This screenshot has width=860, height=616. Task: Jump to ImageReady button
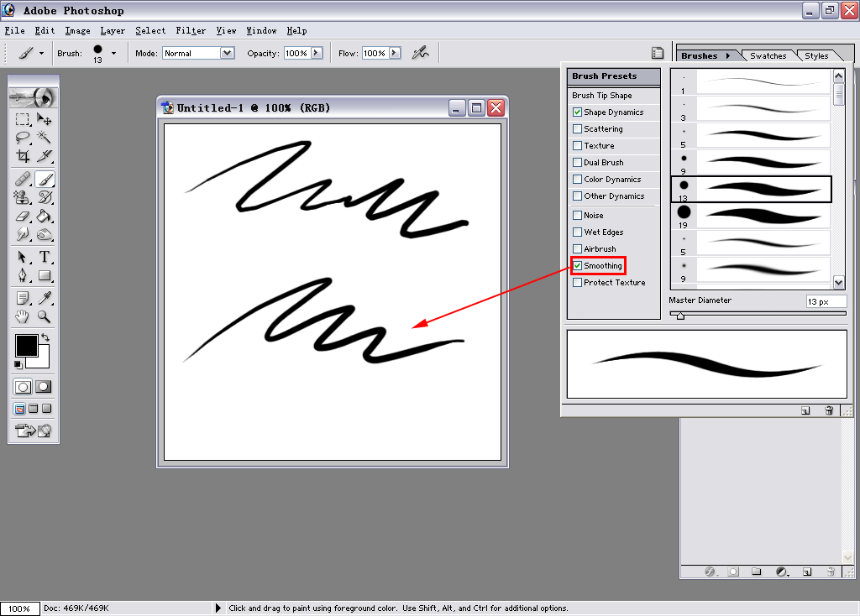pos(33,431)
